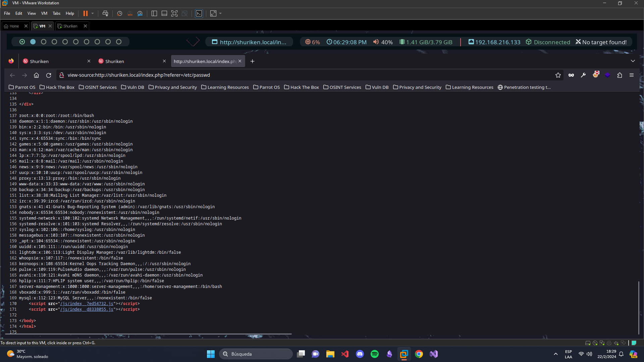This screenshot has width=644, height=362.
Task: Expand the list all tabs chevron
Action: [633, 61]
